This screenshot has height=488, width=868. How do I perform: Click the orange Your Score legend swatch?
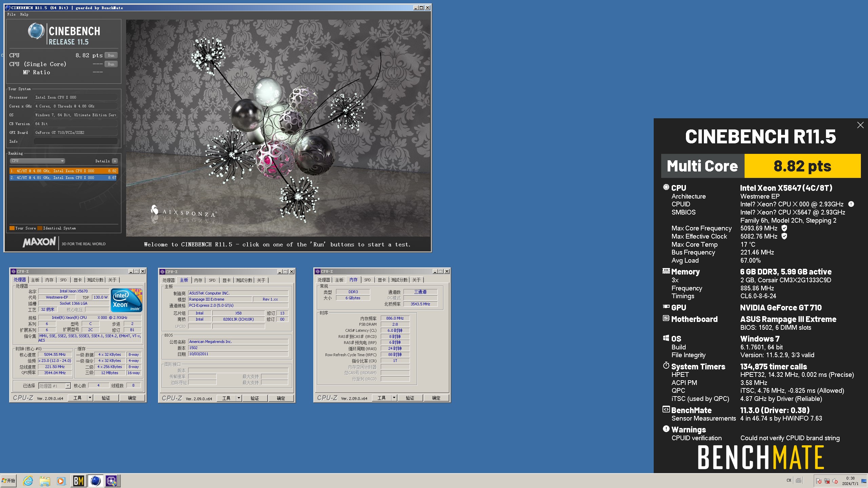coord(12,228)
